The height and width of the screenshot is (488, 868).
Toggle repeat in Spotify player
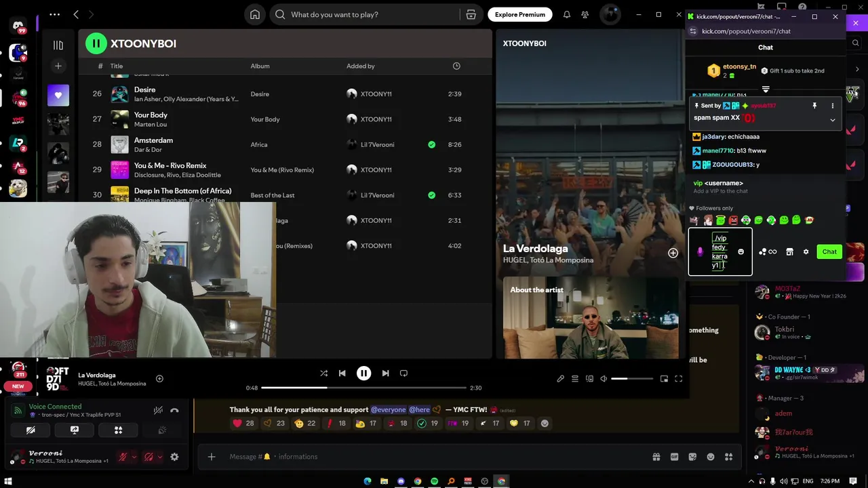(403, 373)
